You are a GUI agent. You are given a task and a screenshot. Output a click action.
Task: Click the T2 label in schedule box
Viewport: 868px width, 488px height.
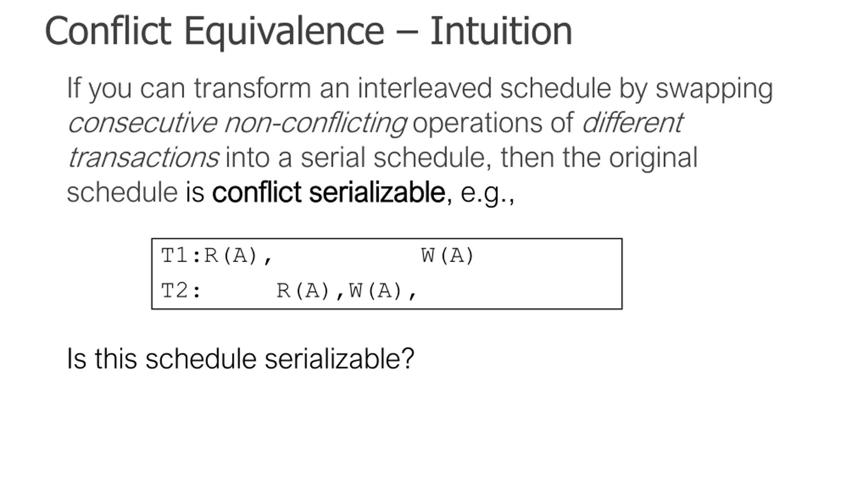coord(174,291)
